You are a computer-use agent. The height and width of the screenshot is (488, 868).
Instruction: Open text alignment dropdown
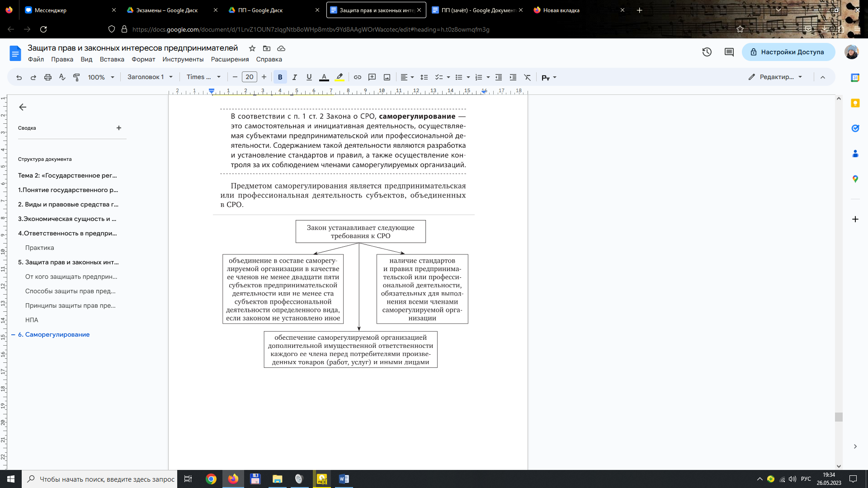pos(407,77)
